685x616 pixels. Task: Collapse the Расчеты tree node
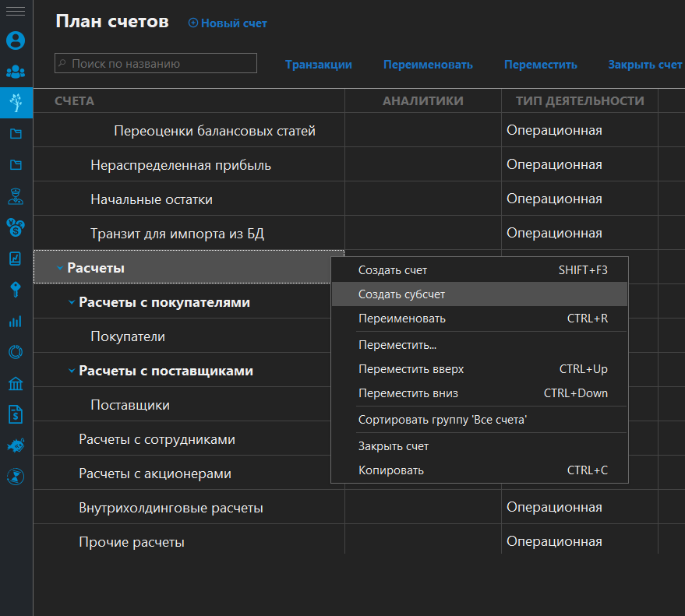[x=60, y=267]
